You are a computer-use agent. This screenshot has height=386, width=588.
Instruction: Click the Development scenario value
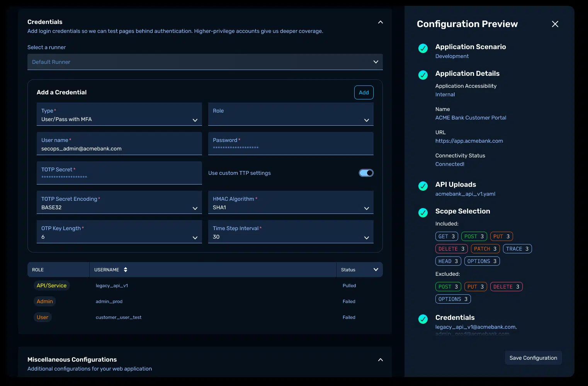(x=452, y=56)
